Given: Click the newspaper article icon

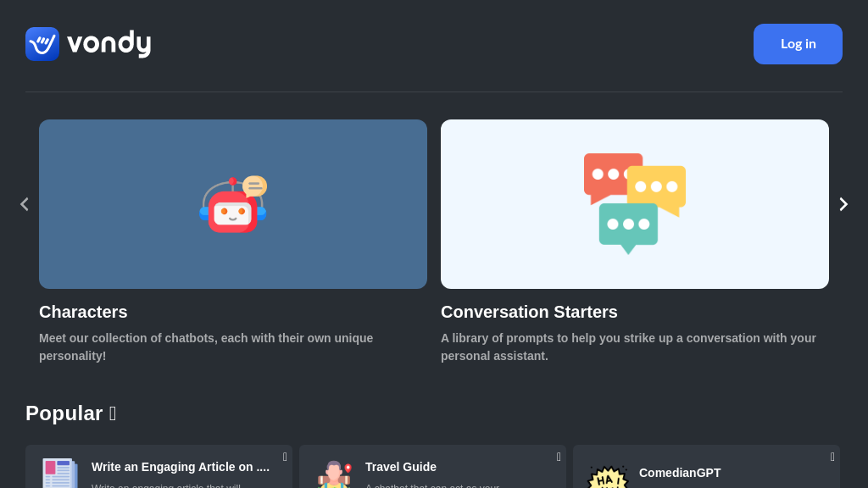Looking at the screenshot, I should point(60,473).
